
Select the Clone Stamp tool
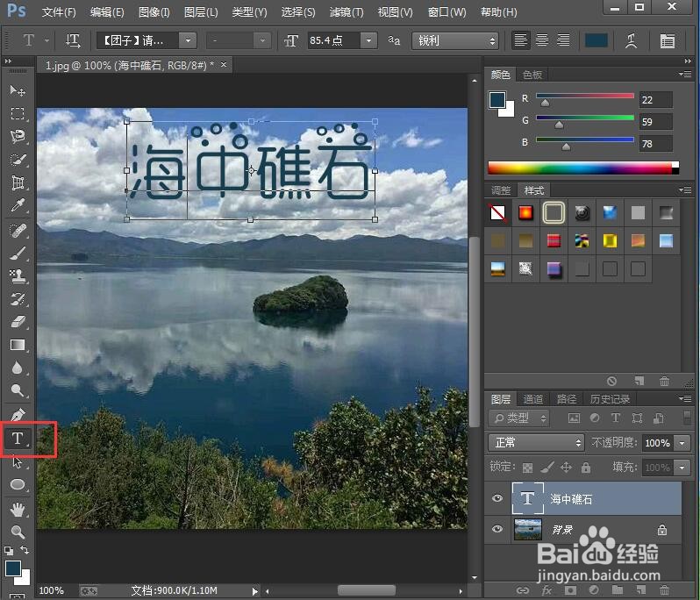point(18,276)
